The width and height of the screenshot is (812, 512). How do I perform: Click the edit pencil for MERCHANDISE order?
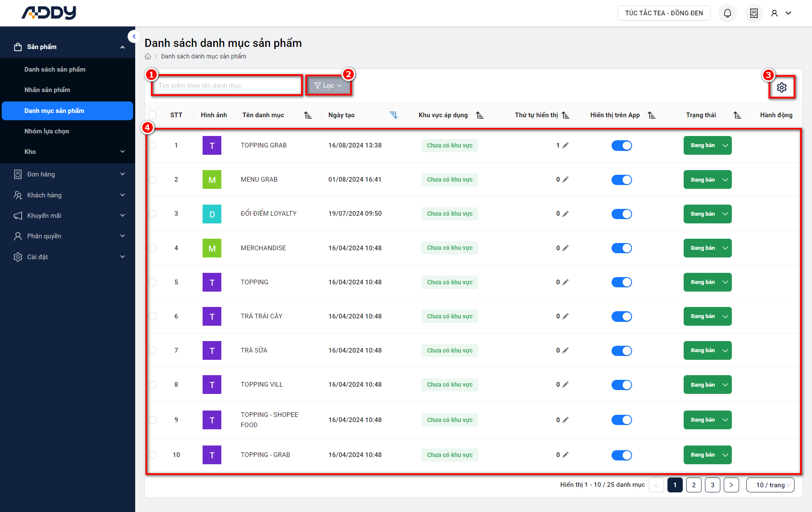pos(565,248)
